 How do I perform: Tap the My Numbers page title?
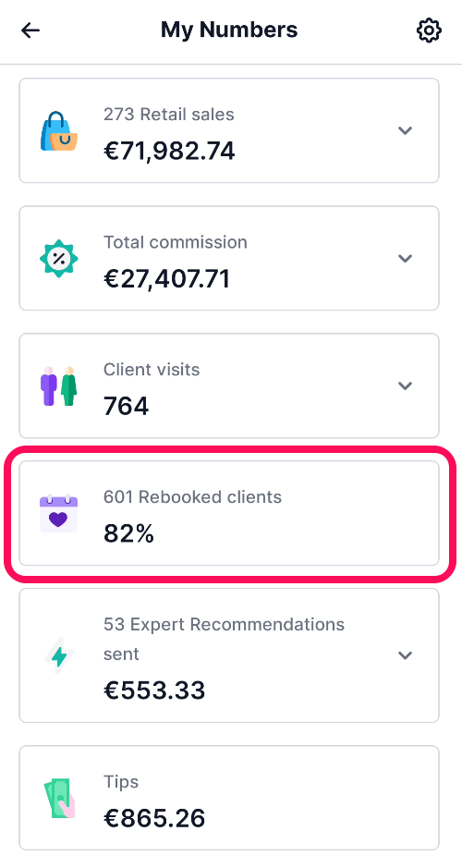tap(229, 30)
